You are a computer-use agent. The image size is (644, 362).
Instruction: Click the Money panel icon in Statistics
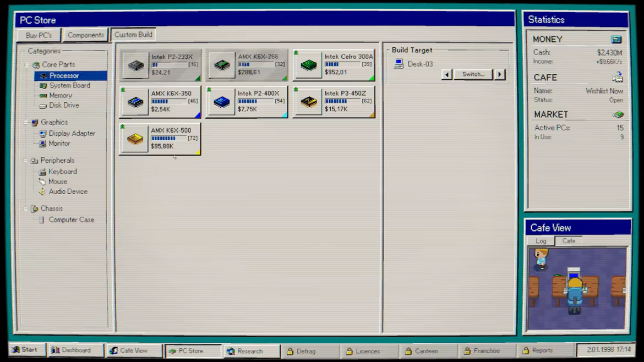(x=616, y=40)
